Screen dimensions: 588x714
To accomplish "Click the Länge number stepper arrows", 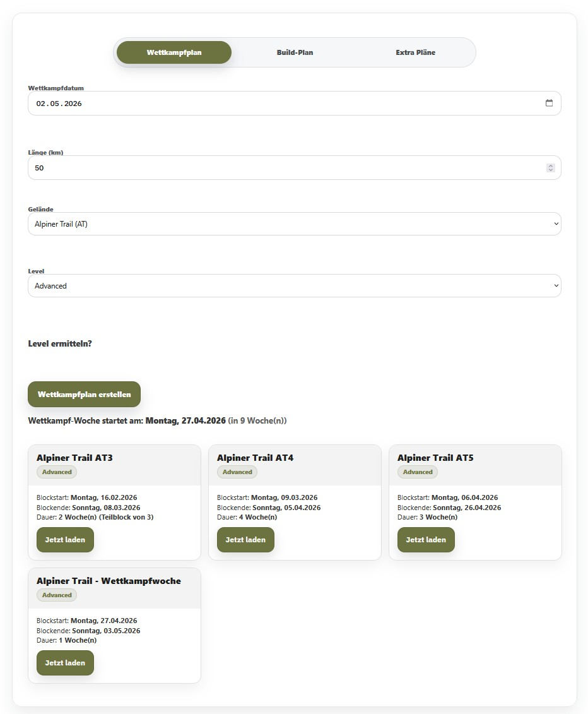I will tap(550, 168).
